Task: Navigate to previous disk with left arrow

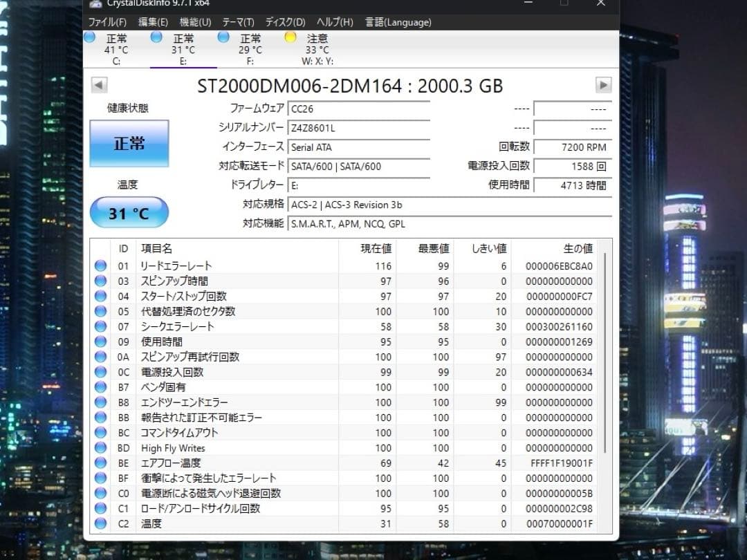Action: [x=99, y=84]
